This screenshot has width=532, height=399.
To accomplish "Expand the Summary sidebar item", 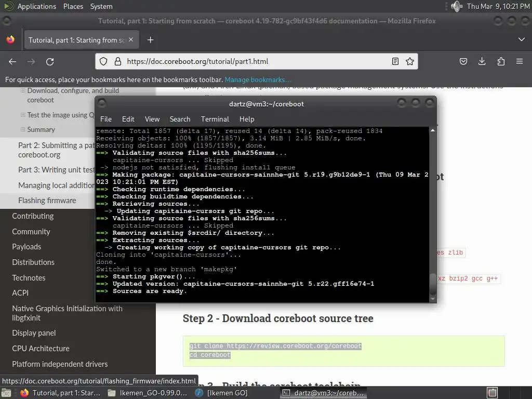I will click(x=23, y=129).
